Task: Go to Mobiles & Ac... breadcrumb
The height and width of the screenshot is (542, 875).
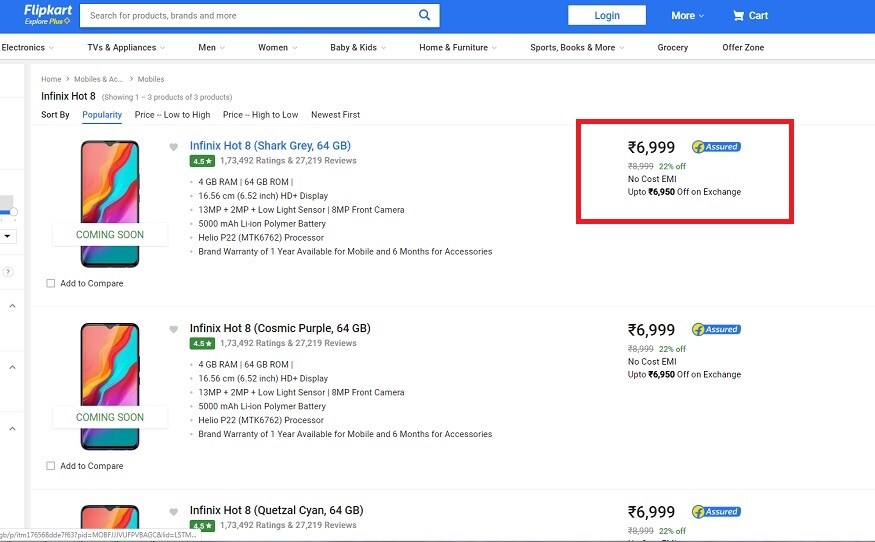Action: point(98,79)
